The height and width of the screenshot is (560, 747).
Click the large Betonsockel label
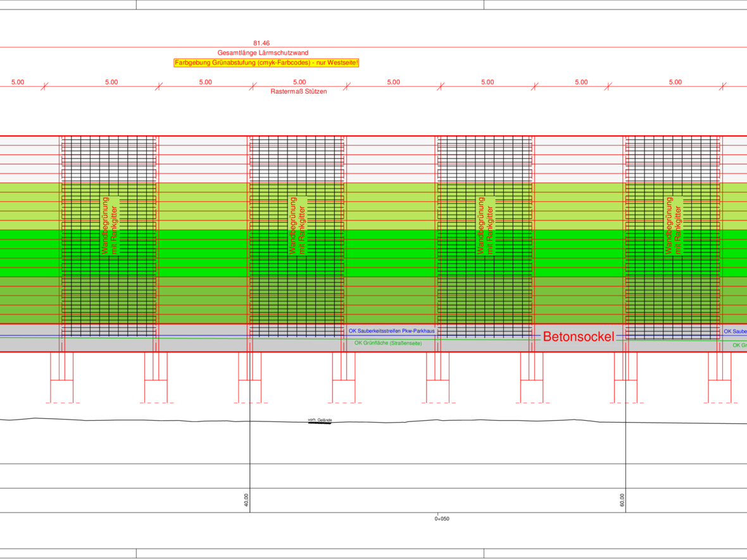578,337
